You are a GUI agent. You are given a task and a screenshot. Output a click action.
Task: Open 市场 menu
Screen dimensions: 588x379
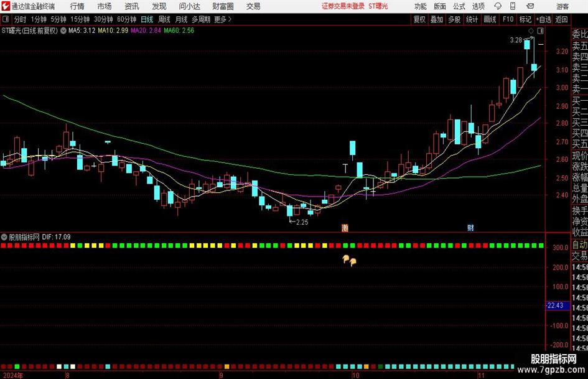105,6
